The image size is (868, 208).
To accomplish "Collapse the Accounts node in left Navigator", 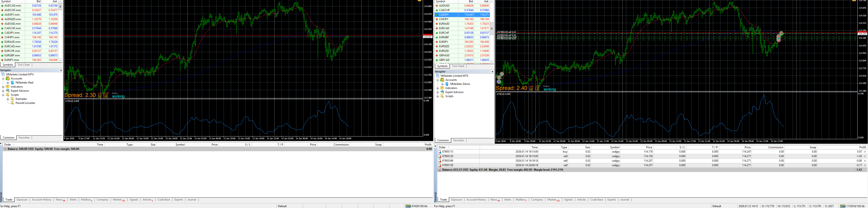I will (3, 79).
